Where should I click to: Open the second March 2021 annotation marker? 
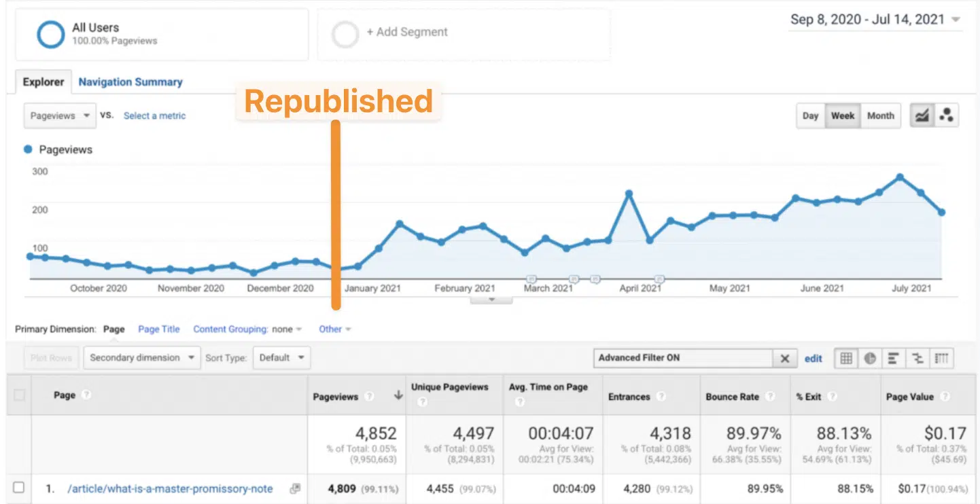[574, 278]
